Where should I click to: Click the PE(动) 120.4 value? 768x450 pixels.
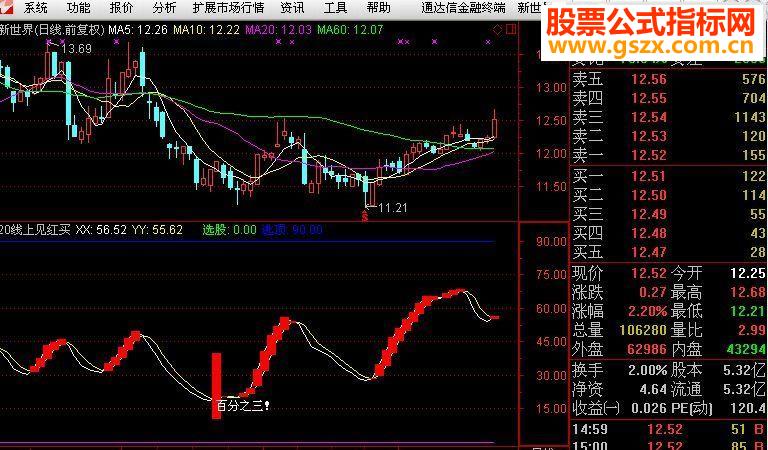[747, 408]
